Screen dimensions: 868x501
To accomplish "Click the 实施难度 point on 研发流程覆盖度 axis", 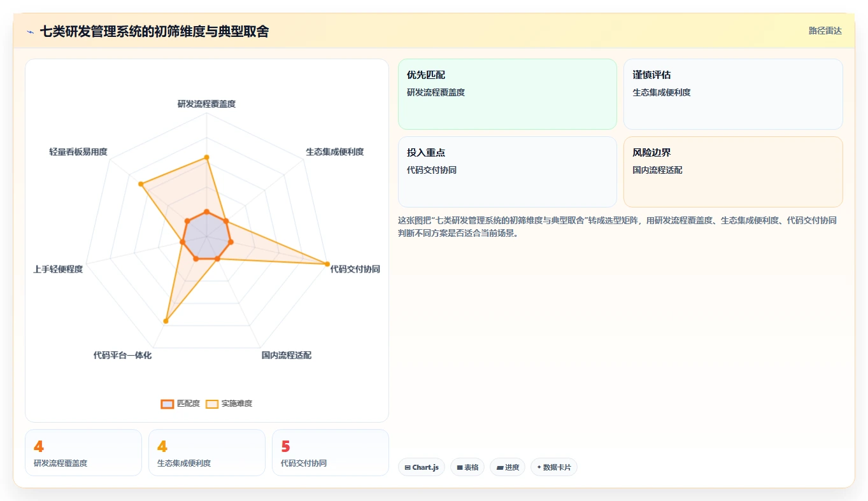I will point(206,157).
